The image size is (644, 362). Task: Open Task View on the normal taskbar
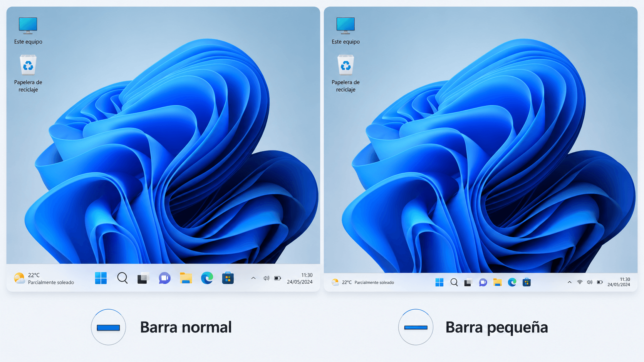[x=143, y=278]
